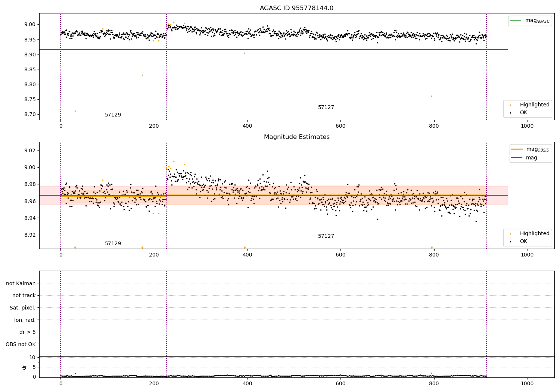
Task: Click the red mag legend line sample
Action: [x=517, y=158]
